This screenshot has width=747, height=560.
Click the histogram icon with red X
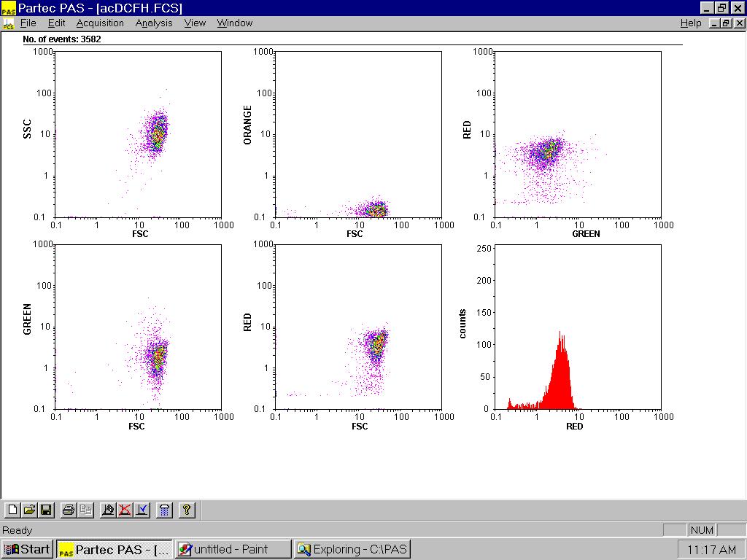(x=125, y=510)
